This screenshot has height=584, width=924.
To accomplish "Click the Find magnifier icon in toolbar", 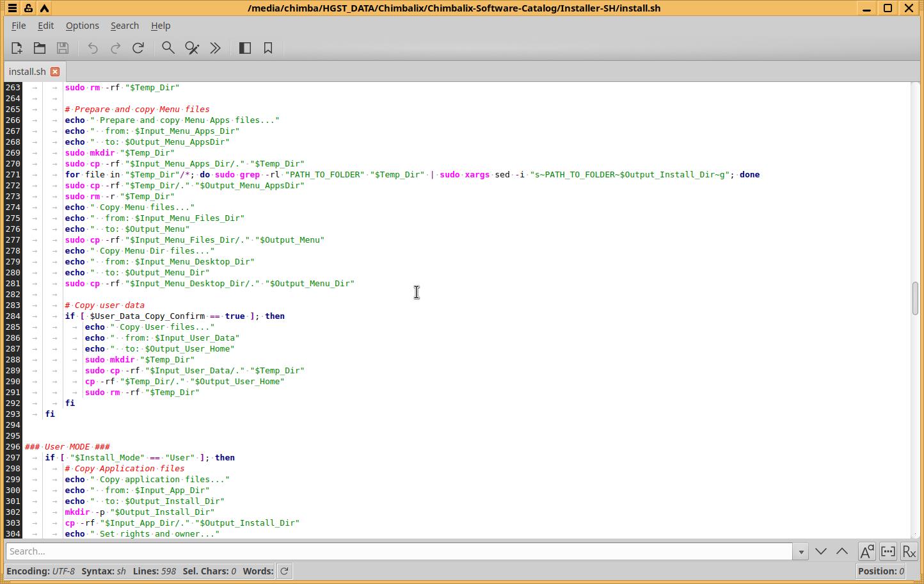I will [168, 48].
